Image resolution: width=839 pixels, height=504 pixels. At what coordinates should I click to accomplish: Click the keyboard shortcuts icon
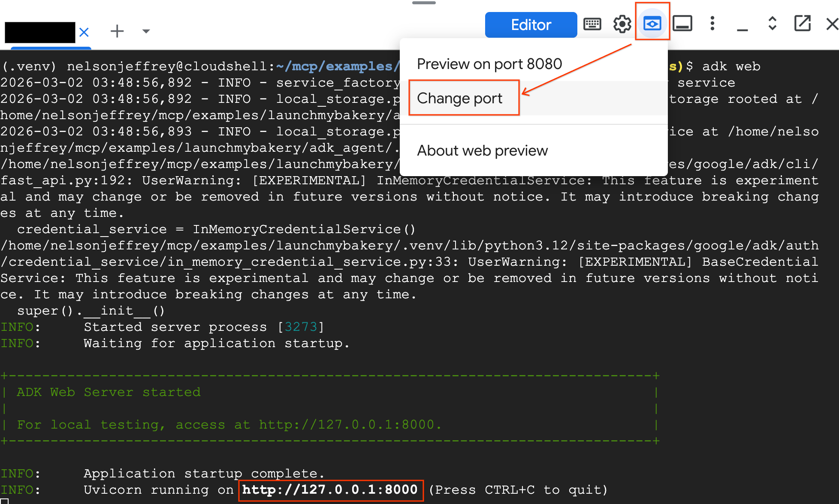[592, 24]
